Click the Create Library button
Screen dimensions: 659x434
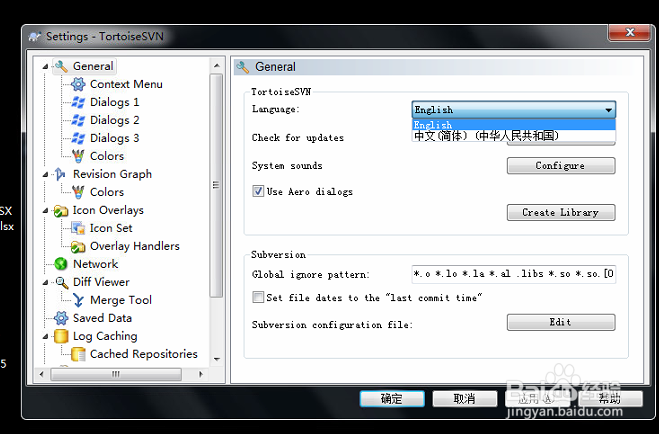click(561, 212)
